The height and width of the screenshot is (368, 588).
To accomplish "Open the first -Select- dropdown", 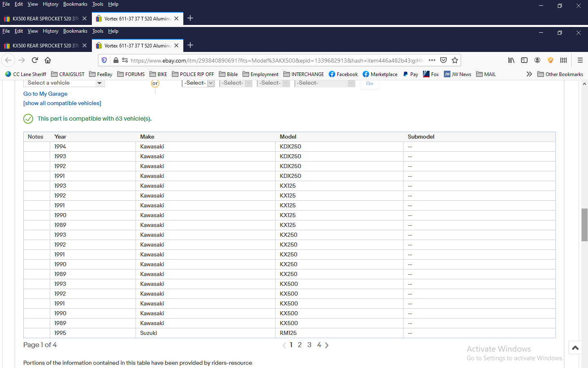I will pyautogui.click(x=198, y=83).
